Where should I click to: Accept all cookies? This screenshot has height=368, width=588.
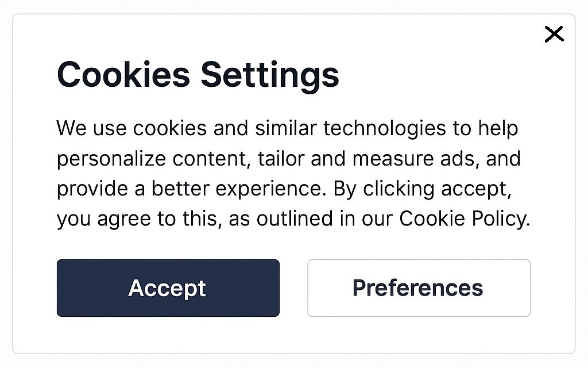tap(168, 288)
